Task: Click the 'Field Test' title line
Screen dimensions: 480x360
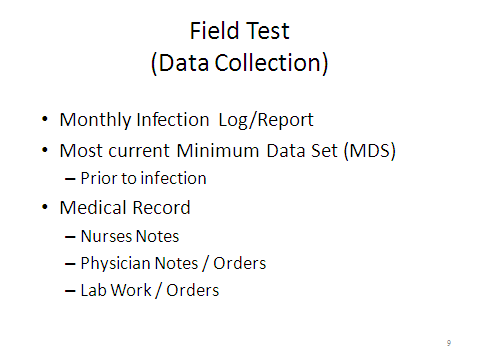Action: [x=240, y=31]
